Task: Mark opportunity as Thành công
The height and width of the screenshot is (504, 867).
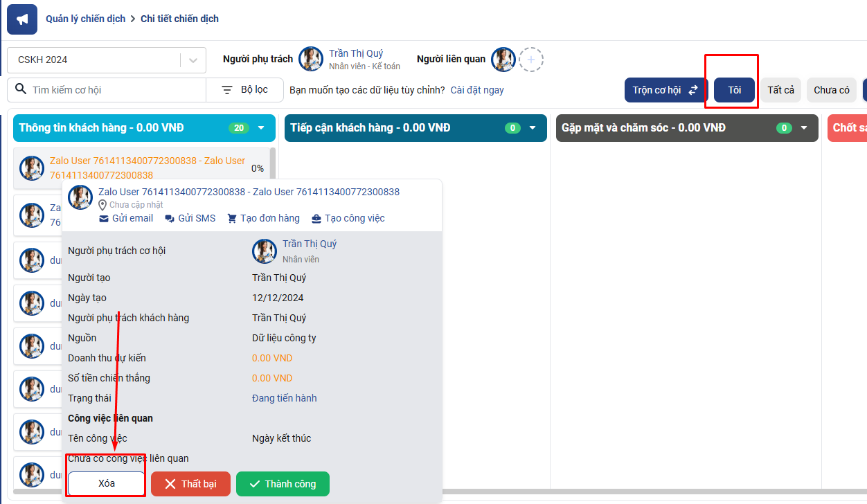Action: [x=283, y=484]
